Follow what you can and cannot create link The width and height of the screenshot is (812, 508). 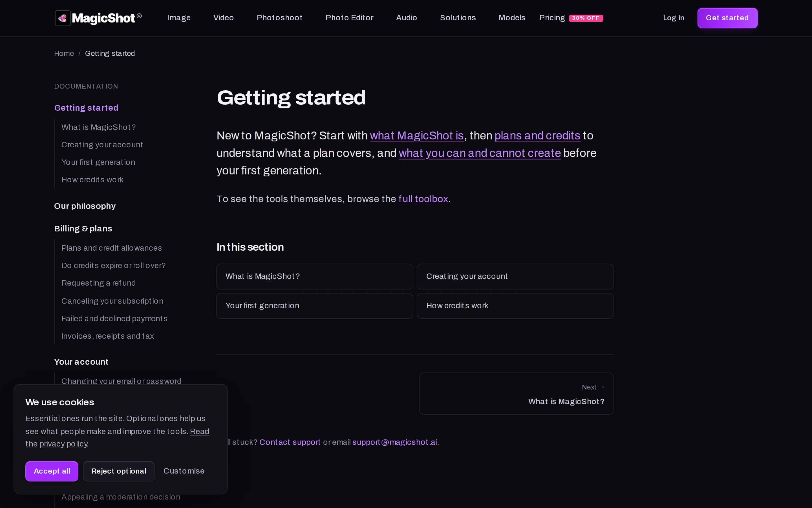click(480, 153)
